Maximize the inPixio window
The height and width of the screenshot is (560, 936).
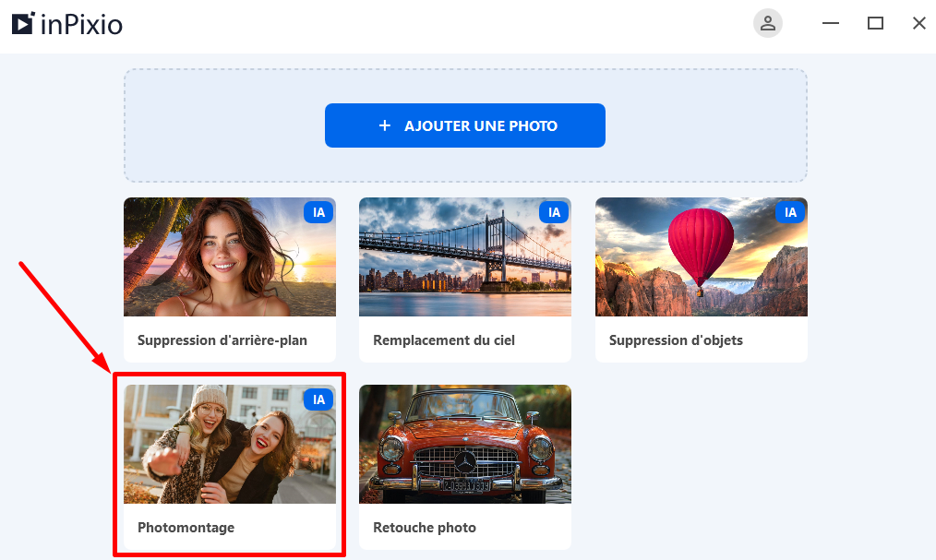click(x=875, y=23)
